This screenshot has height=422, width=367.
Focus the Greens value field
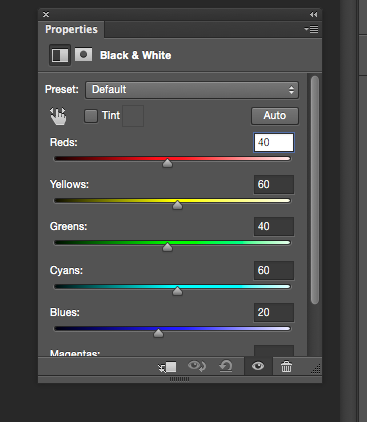pos(274,226)
